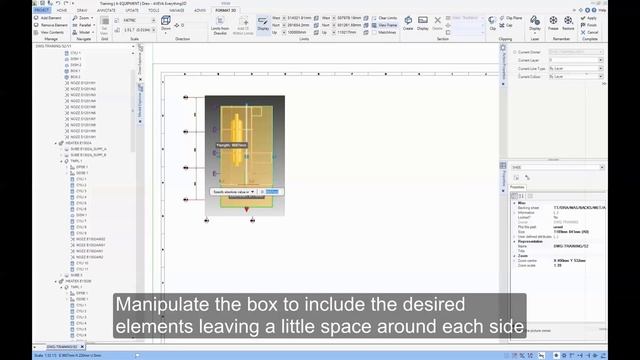
Task: Open the layer Display icon
Action: tap(535, 20)
